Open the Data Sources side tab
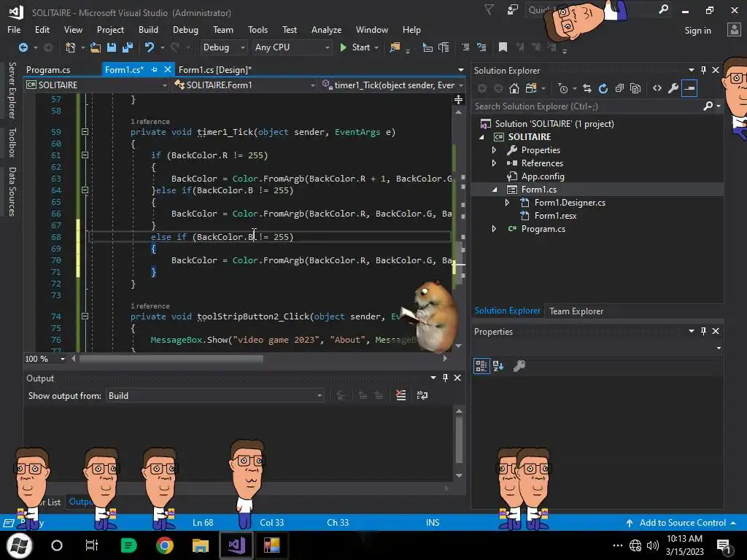The image size is (747, 560). click(12, 192)
